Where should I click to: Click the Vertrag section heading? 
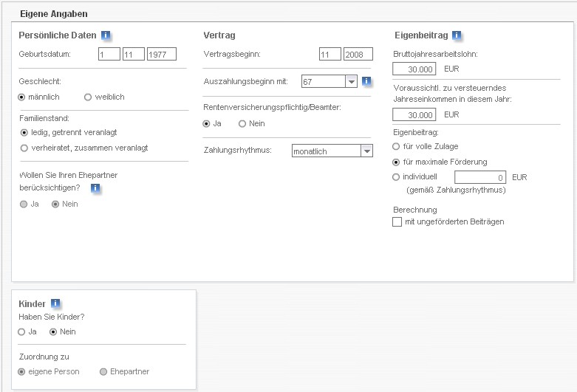(219, 35)
